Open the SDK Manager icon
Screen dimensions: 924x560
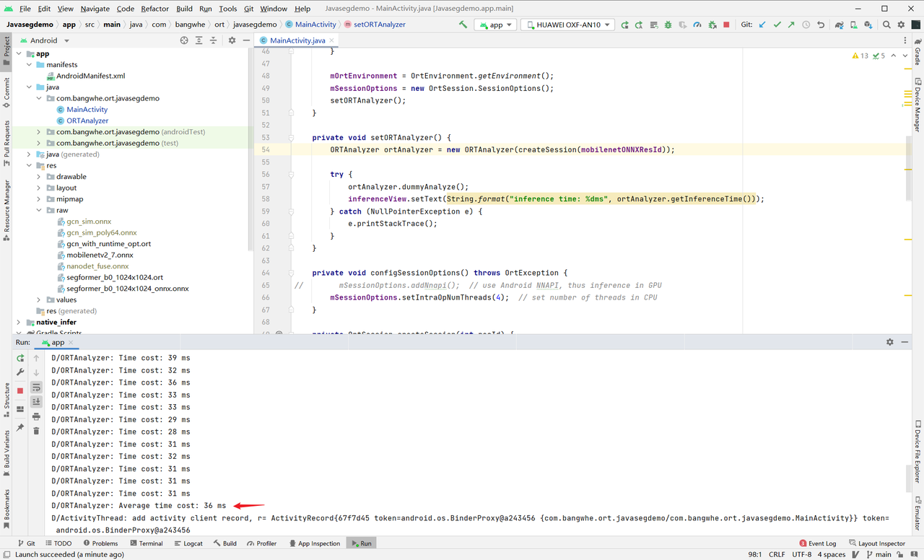click(x=868, y=25)
